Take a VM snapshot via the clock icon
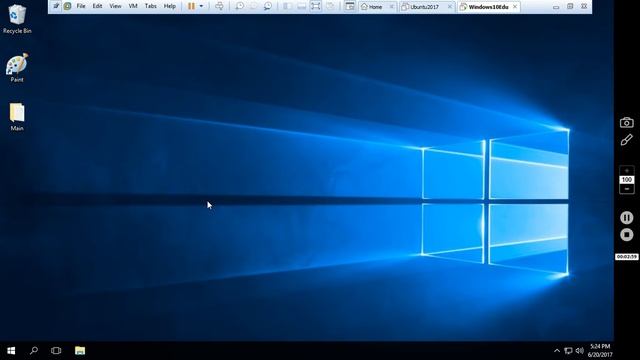Viewport: 640px width, 360px height. [x=240, y=6]
